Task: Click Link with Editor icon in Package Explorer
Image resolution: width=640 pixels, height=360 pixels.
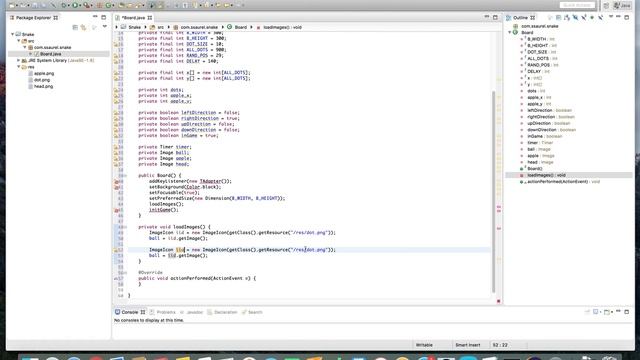Action: [83, 27]
